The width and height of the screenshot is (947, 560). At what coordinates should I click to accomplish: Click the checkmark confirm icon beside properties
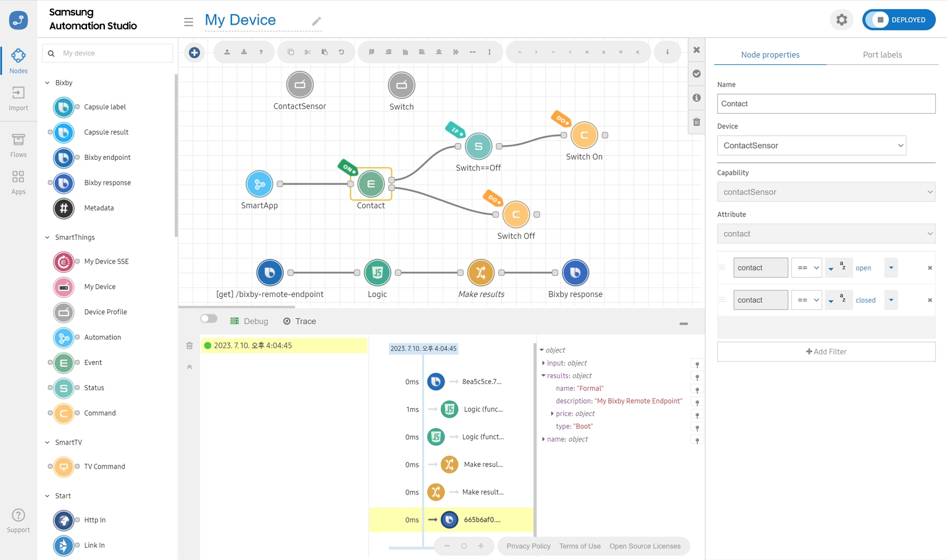tap(696, 73)
